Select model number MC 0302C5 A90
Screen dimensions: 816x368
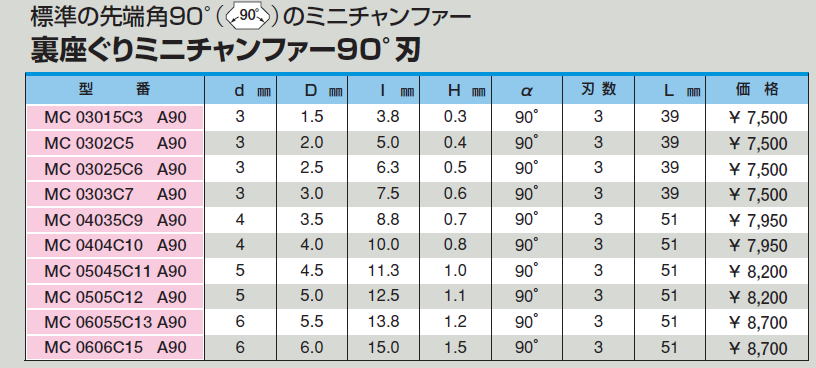click(114, 143)
